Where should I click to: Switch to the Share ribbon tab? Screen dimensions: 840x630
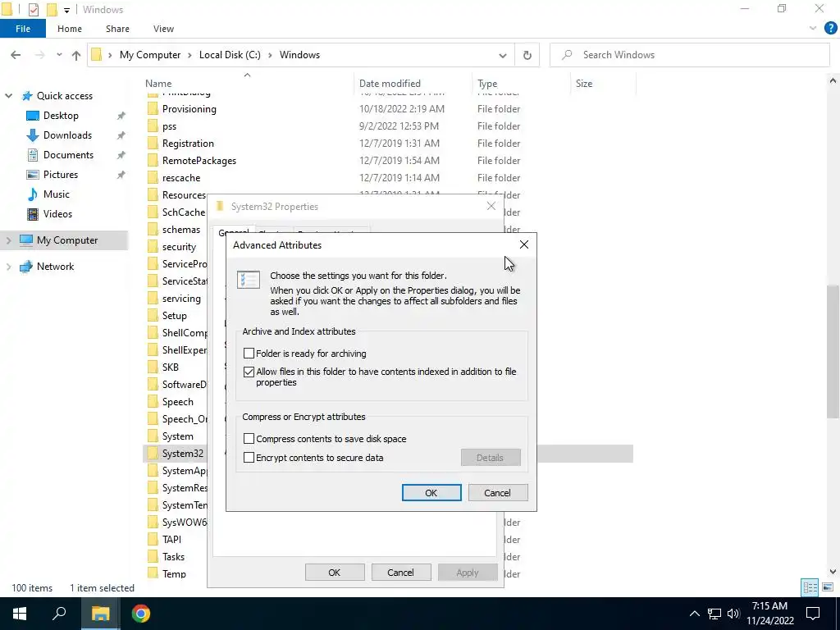pyautogui.click(x=117, y=29)
